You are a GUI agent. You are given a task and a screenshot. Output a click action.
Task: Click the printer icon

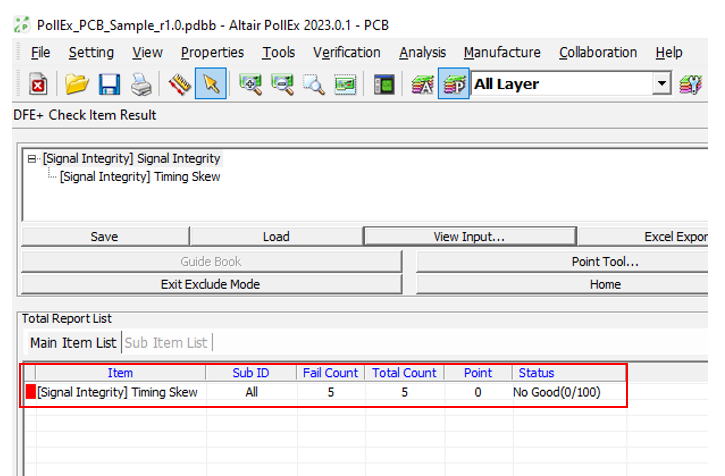(x=140, y=85)
